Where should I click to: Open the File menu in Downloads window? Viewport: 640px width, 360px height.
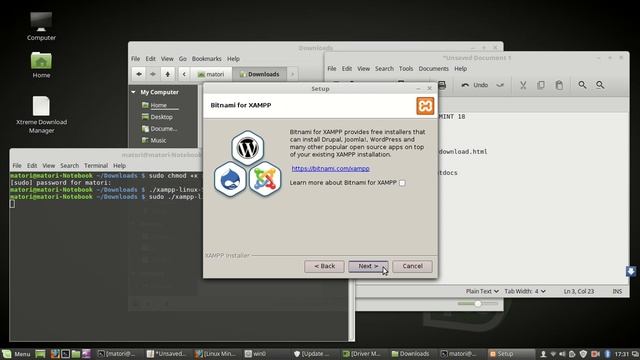pyautogui.click(x=136, y=59)
